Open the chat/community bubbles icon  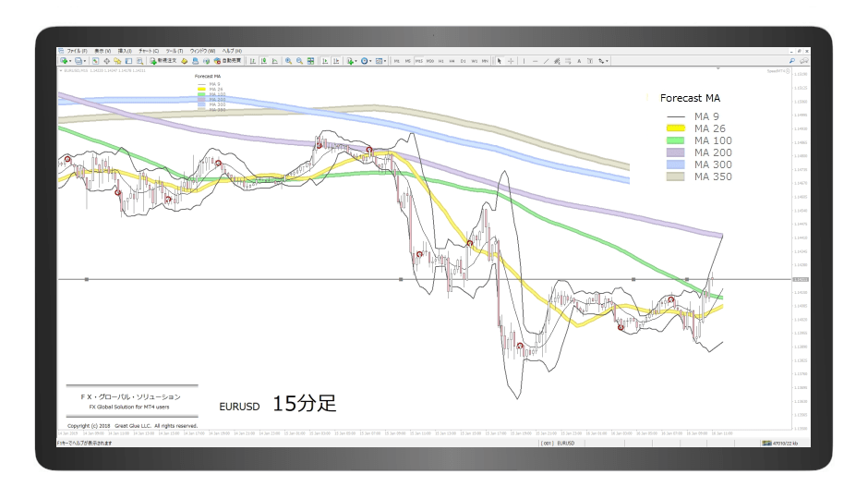(x=804, y=61)
